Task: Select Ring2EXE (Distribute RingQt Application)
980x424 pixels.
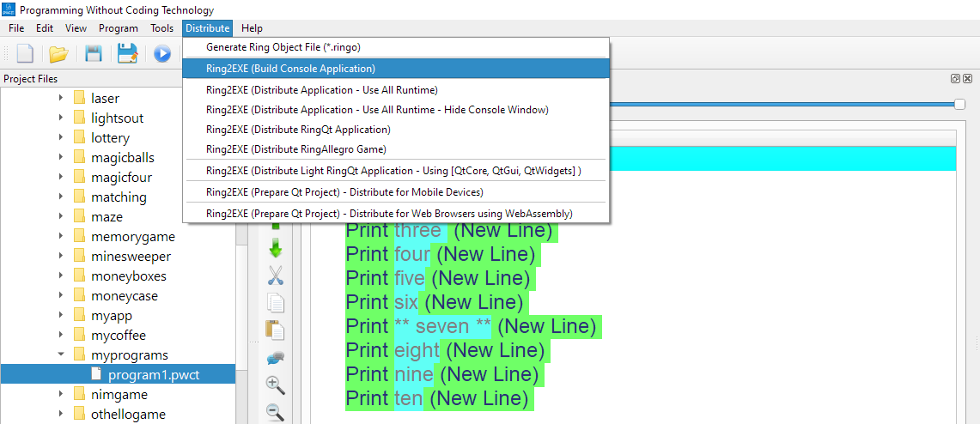Action: point(298,130)
